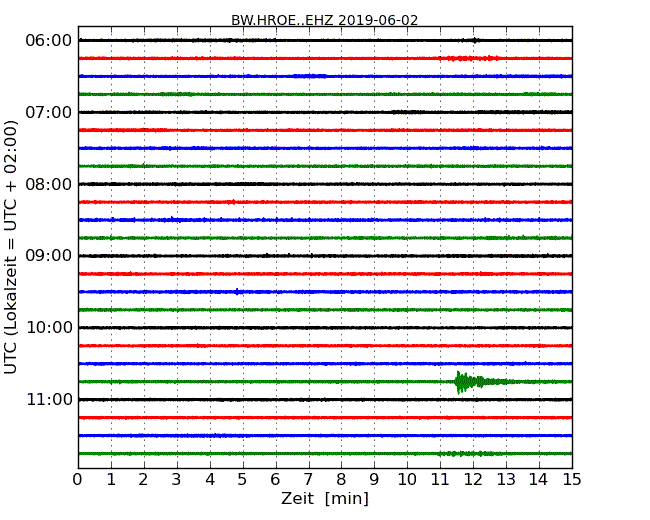
Task: Click the 14 tick on the minute axis
Action: (539, 479)
